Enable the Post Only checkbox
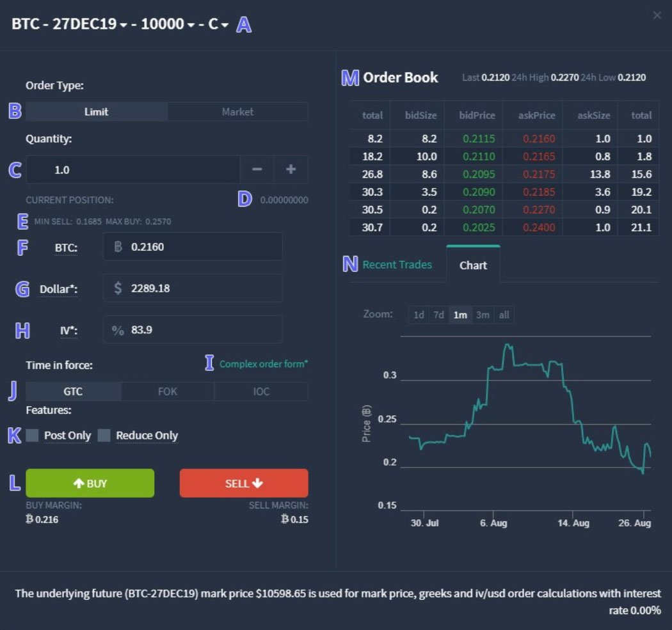Screen dimensions: 672x630 click(32, 436)
